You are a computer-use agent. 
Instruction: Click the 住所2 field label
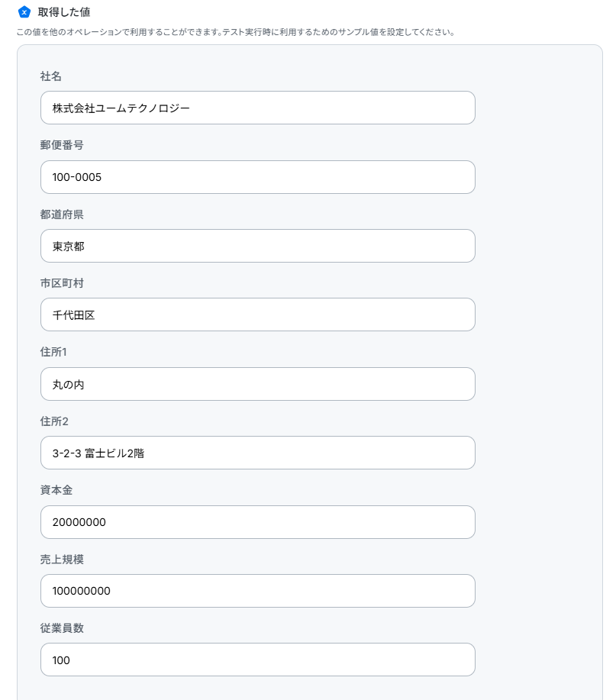pyautogui.click(x=54, y=421)
